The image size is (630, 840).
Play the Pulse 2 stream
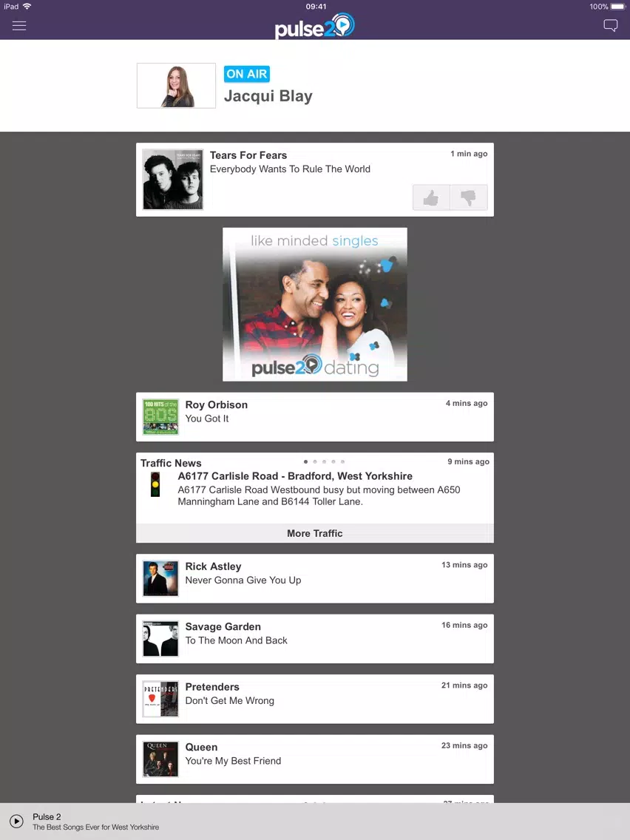point(16,822)
